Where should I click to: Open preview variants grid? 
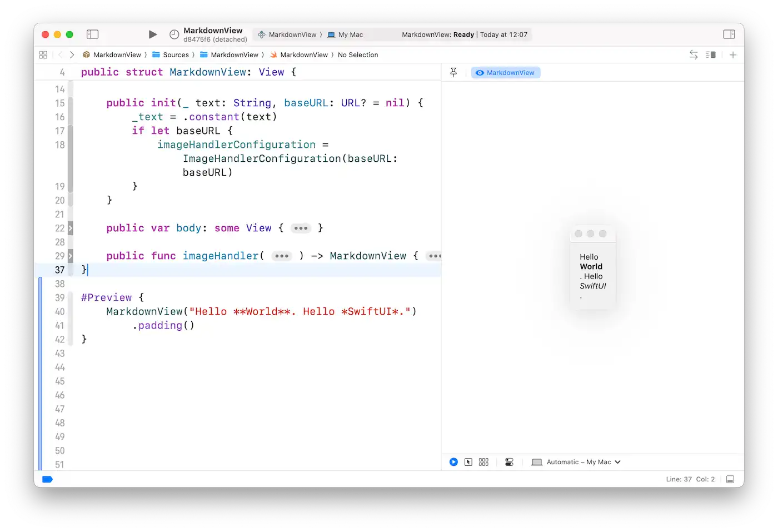click(483, 462)
